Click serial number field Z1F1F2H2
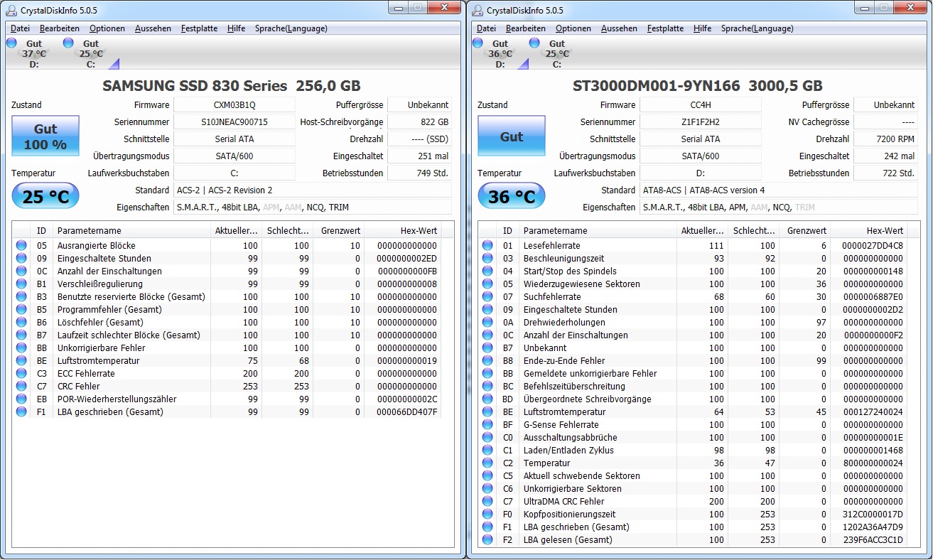Viewport: 933px width, 560px height. tap(701, 122)
